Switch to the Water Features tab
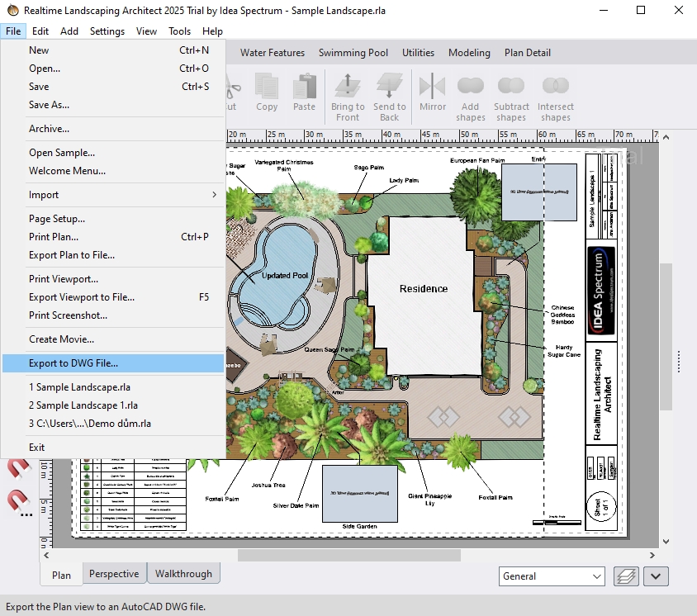697x616 pixels. click(x=273, y=53)
